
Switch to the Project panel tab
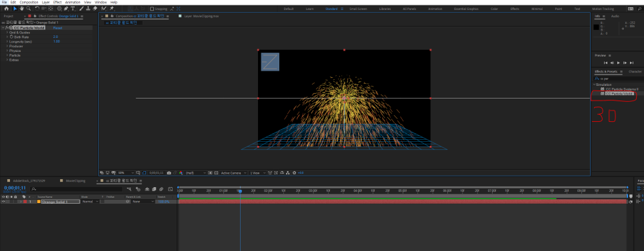(x=9, y=16)
